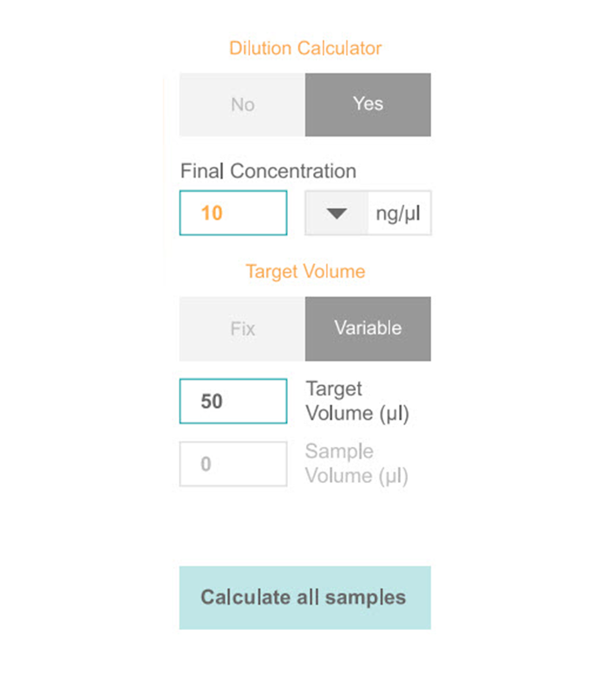Click the Final Concentration label
The height and width of the screenshot is (700, 608).
[x=269, y=171]
